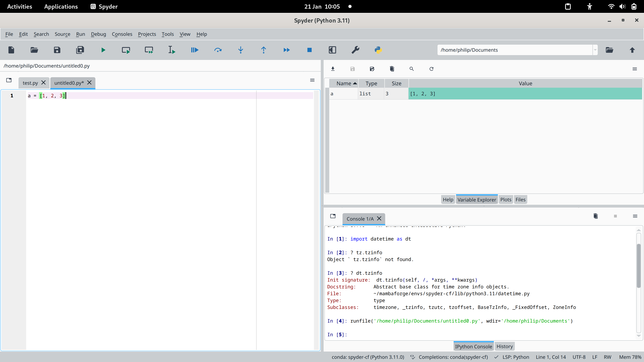Clear console trash icon
This screenshot has height=362, width=644.
pyautogui.click(x=596, y=216)
